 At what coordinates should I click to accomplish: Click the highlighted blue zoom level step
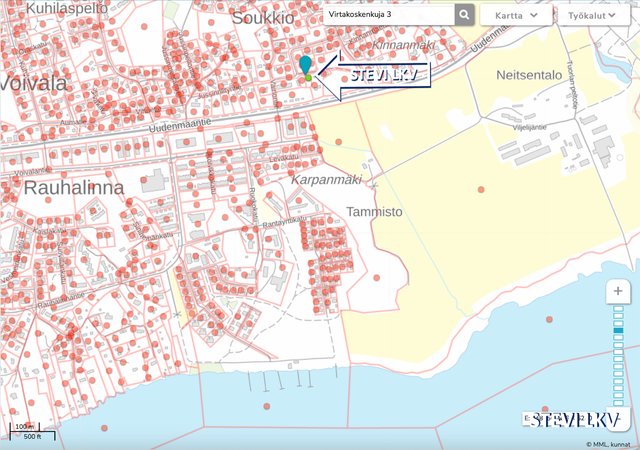coord(618,329)
